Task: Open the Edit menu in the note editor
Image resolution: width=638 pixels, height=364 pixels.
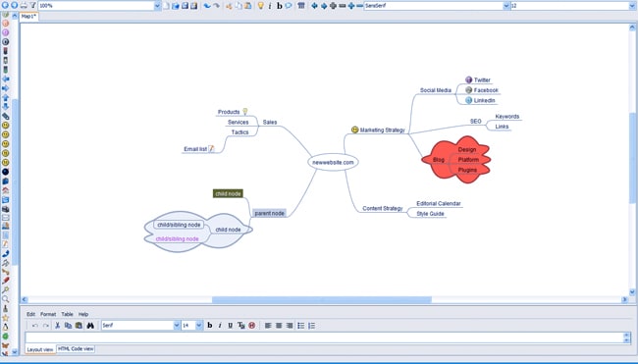Action: (30, 314)
